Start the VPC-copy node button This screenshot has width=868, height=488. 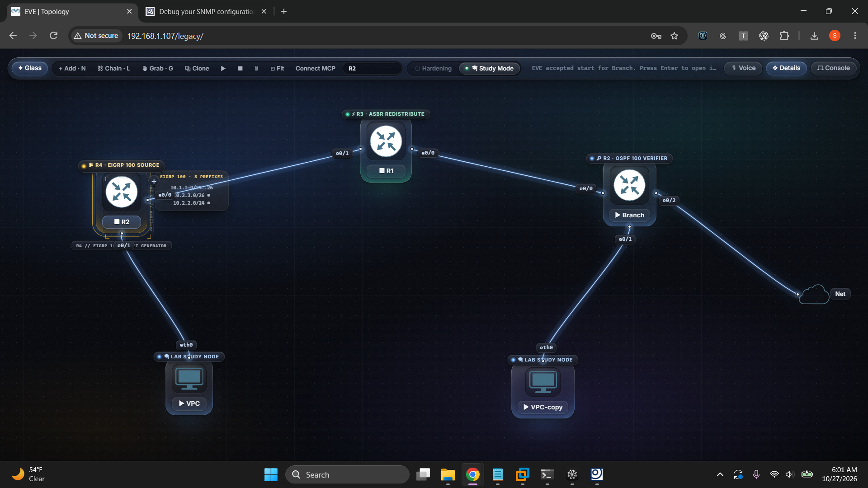[x=543, y=407]
